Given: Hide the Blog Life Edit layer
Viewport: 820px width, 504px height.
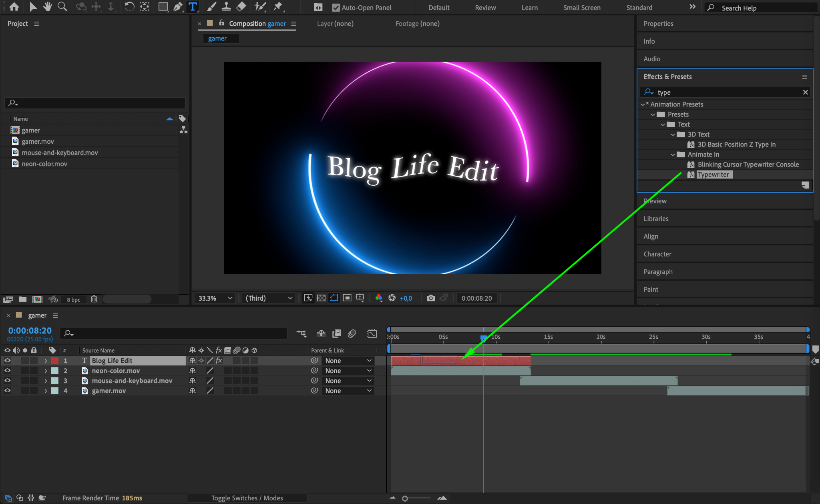Looking at the screenshot, I should pyautogui.click(x=7, y=361).
